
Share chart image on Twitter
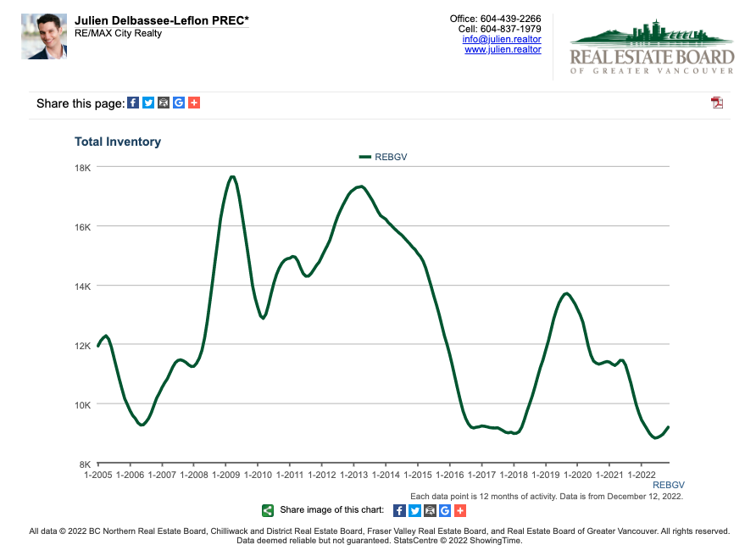(x=414, y=510)
